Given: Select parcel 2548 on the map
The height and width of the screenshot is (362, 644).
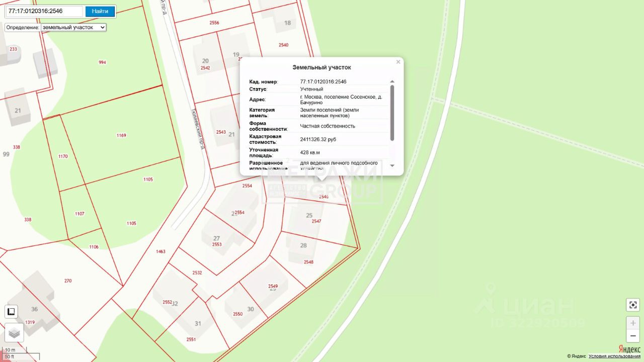Looking at the screenshot, I should coord(308,262).
